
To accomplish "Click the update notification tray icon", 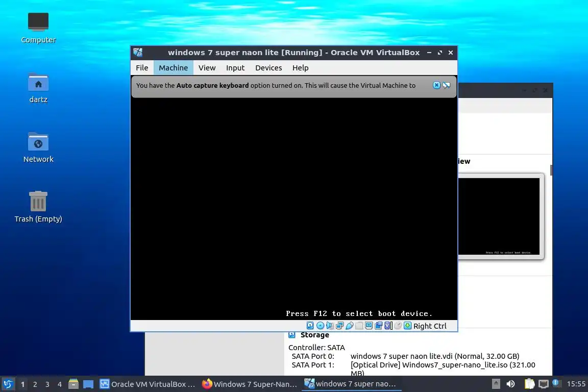I will point(556,383).
